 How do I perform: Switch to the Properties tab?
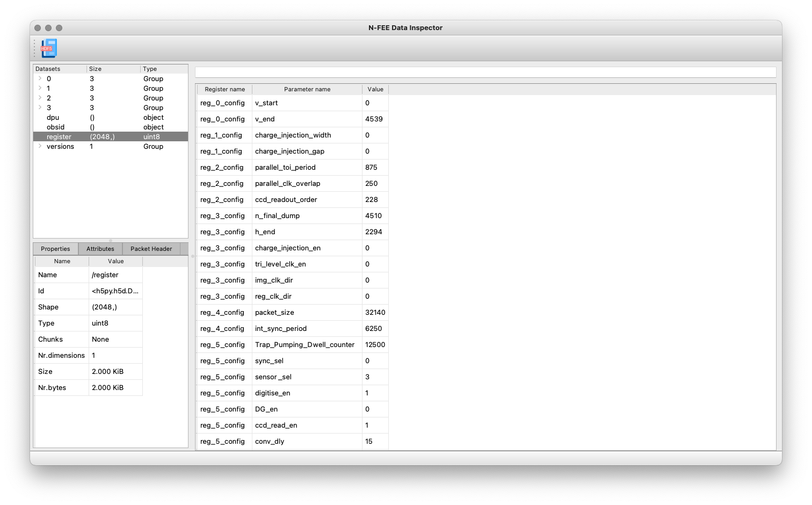pyautogui.click(x=55, y=249)
